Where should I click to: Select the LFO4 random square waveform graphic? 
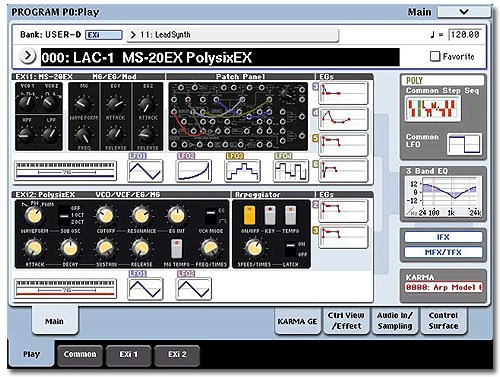291,171
